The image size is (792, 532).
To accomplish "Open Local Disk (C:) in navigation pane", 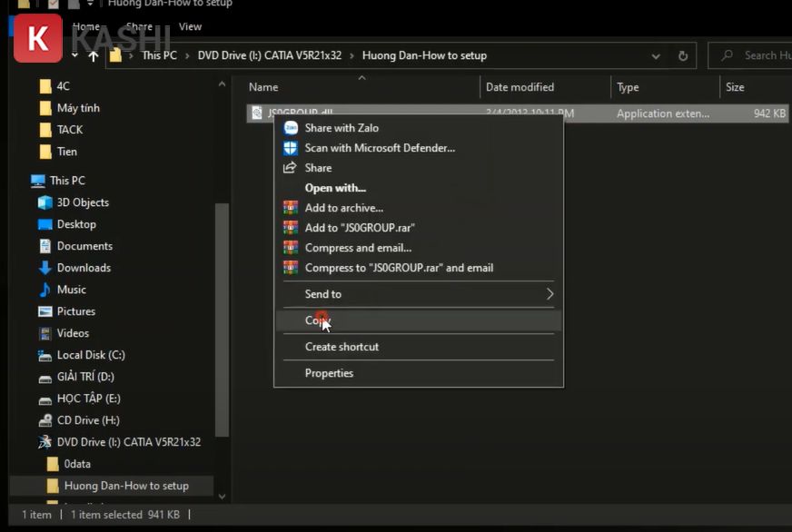I will [x=91, y=355].
